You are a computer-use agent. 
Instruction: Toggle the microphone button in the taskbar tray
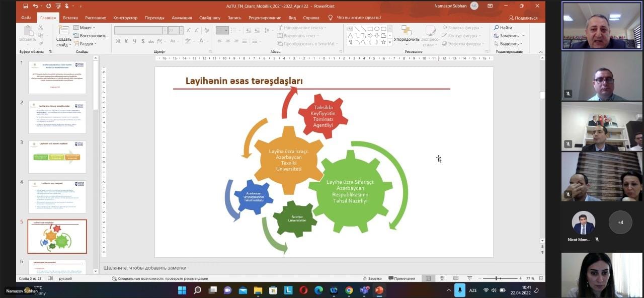pos(460,290)
